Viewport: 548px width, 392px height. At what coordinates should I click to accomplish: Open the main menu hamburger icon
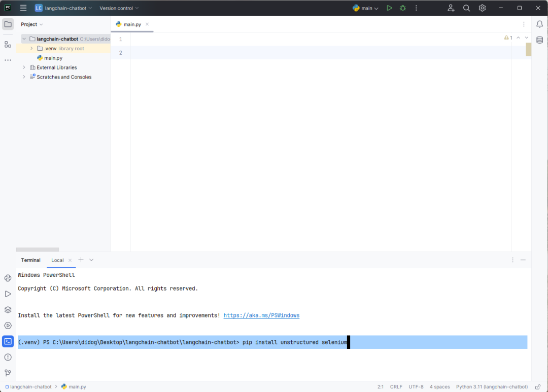tap(23, 8)
